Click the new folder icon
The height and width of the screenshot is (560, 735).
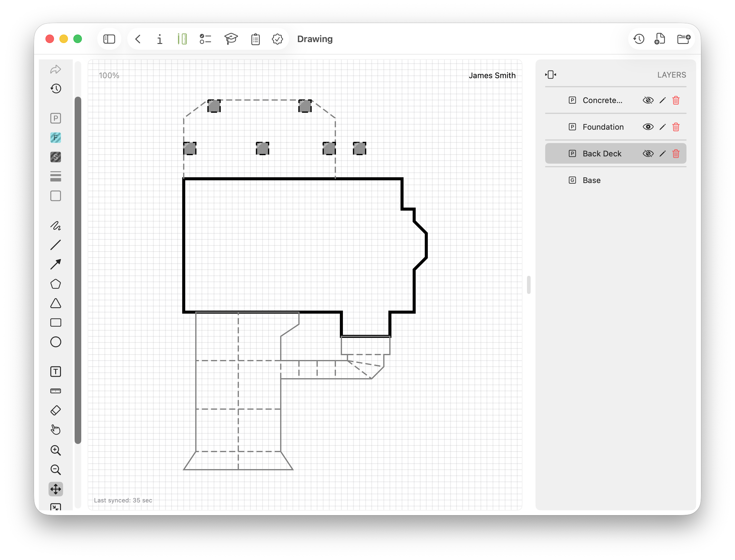[x=683, y=39]
